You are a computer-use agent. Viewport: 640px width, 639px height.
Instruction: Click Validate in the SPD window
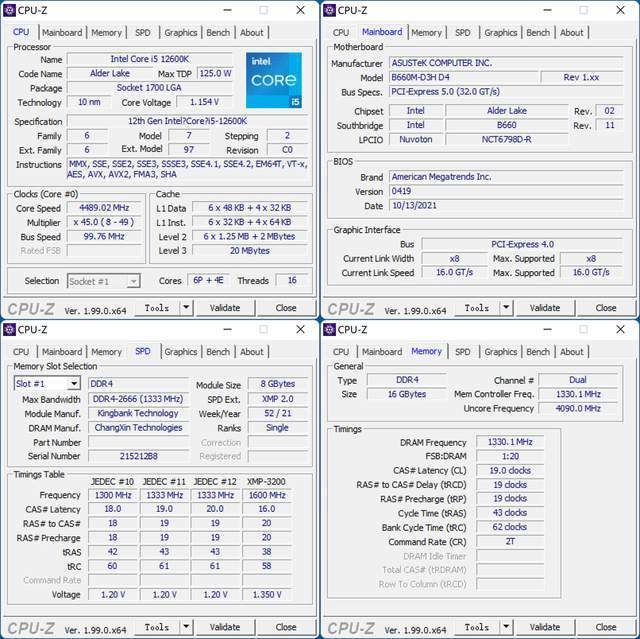click(225, 627)
